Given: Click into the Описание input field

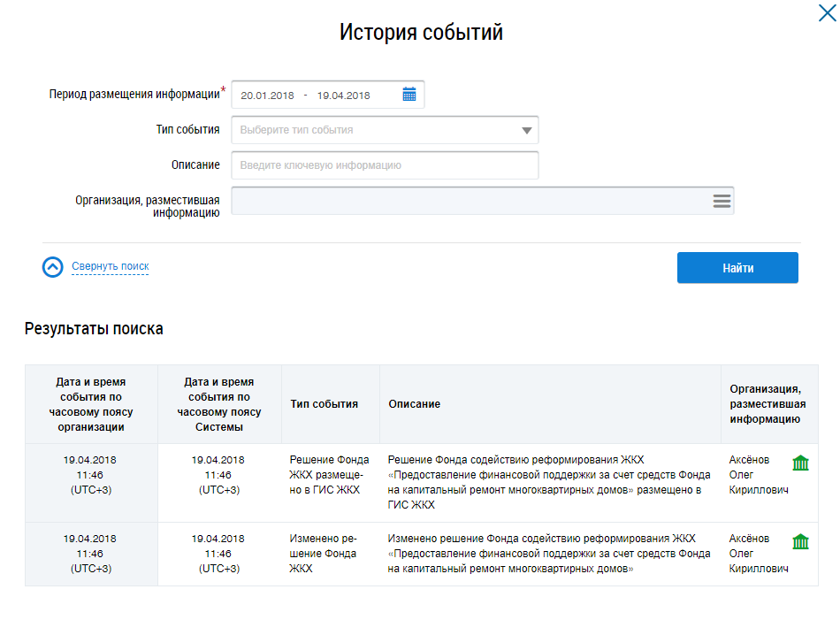Looking at the screenshot, I should [x=385, y=165].
